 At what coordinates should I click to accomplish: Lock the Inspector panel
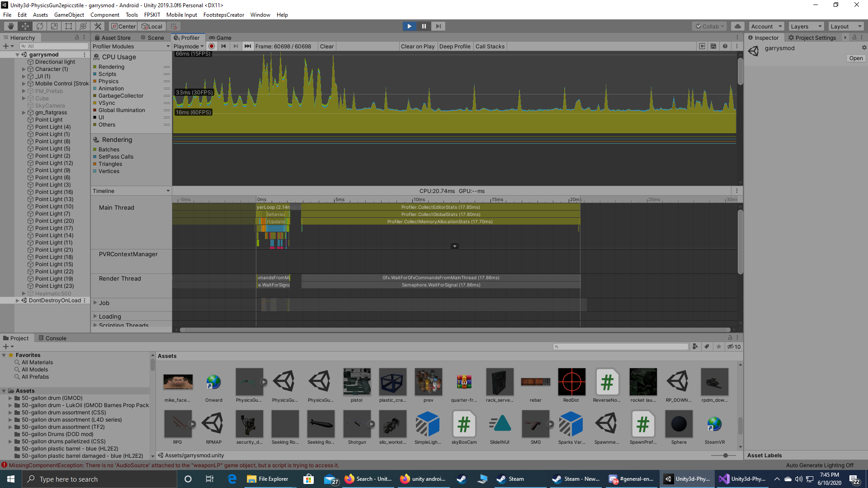[854, 38]
